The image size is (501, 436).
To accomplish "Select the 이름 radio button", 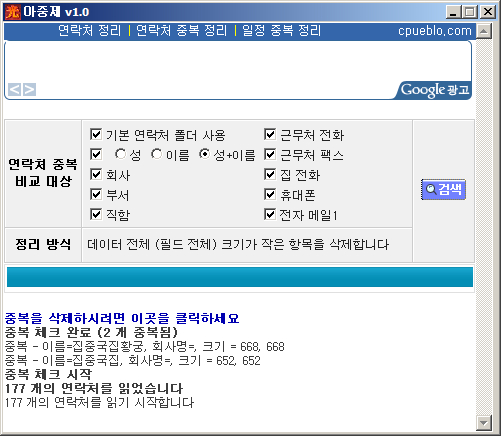I will click(x=156, y=154).
